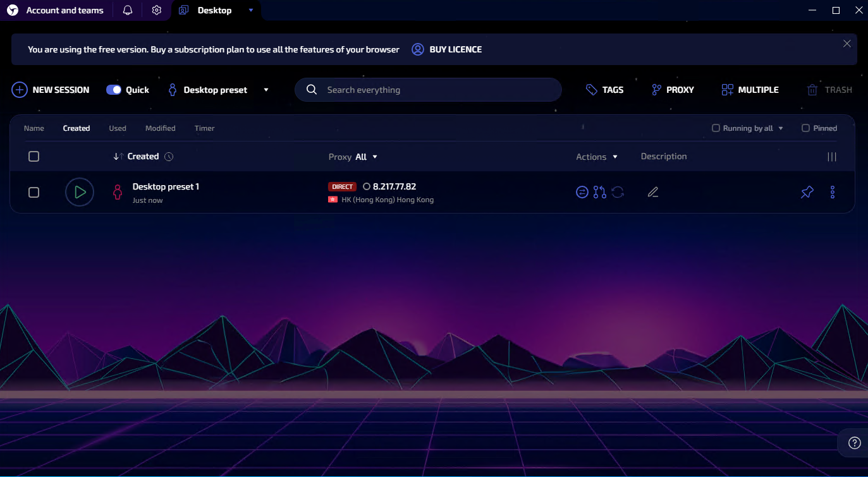Open three-dot menu for Desktop preset 1

pos(832,192)
